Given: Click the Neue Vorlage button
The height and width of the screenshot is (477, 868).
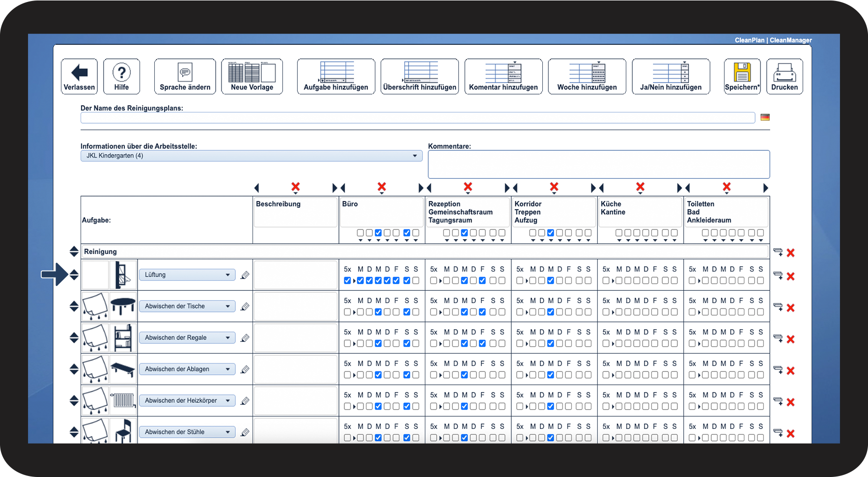Looking at the screenshot, I should pos(252,77).
